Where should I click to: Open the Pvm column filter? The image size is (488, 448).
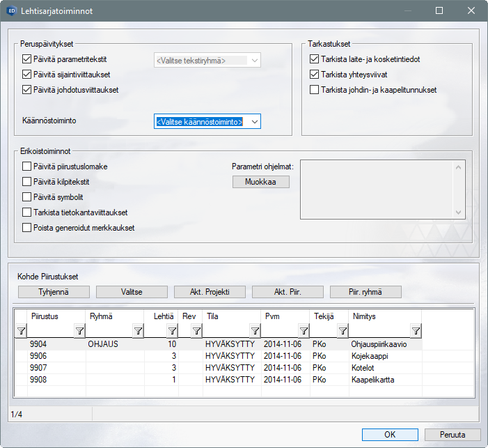tap(304, 331)
